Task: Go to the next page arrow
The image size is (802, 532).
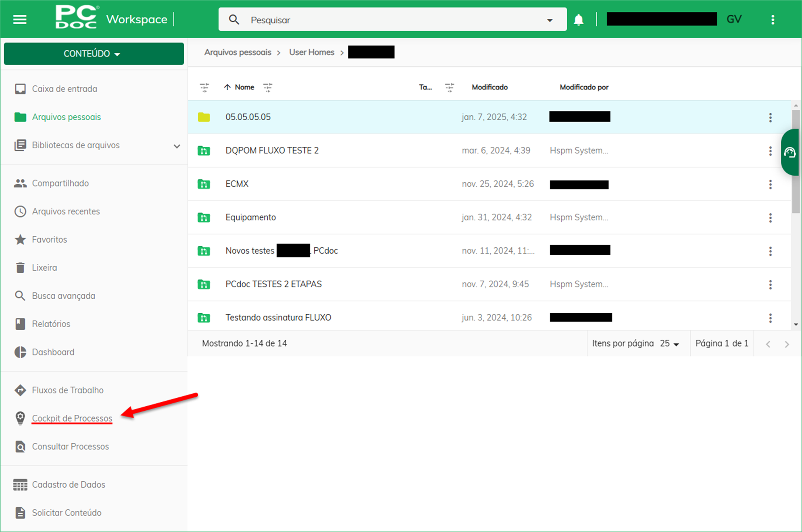Action: [787, 344]
